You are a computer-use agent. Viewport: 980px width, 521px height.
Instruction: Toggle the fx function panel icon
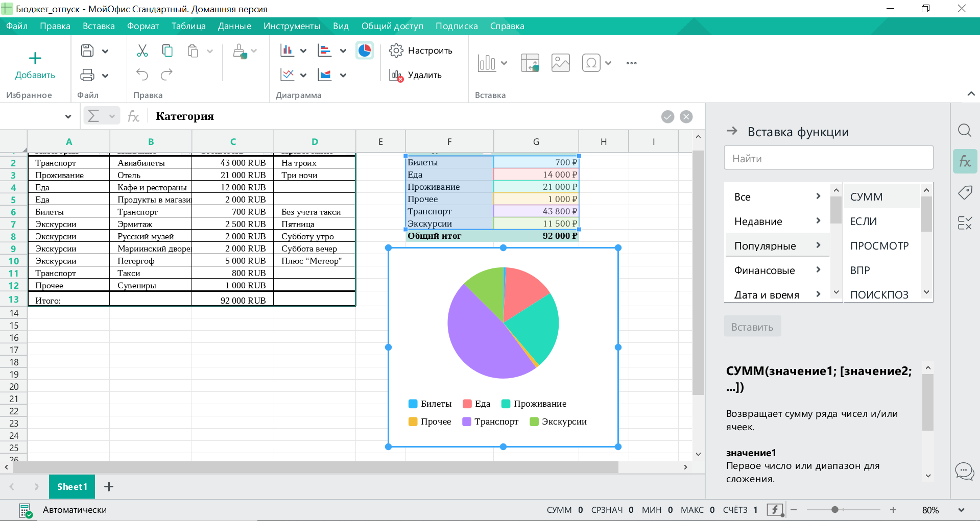pyautogui.click(x=964, y=161)
